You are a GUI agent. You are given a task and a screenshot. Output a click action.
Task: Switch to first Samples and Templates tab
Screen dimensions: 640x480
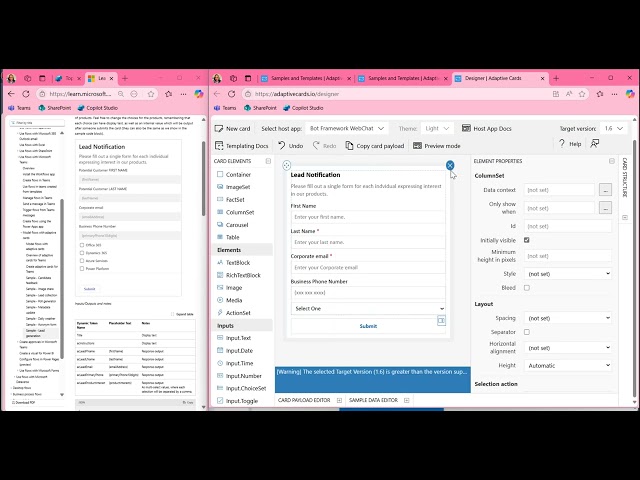tap(306, 78)
